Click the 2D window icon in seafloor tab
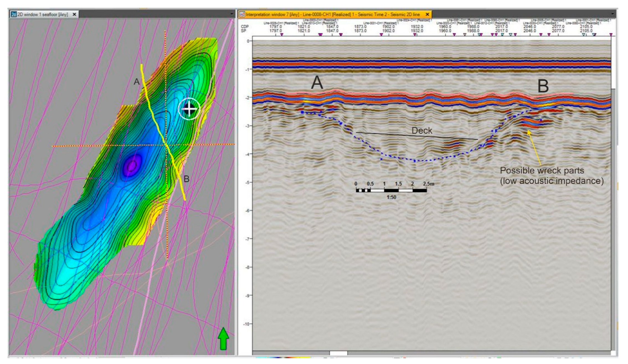Image resolution: width=628 pixels, height=364 pixels. (14, 14)
